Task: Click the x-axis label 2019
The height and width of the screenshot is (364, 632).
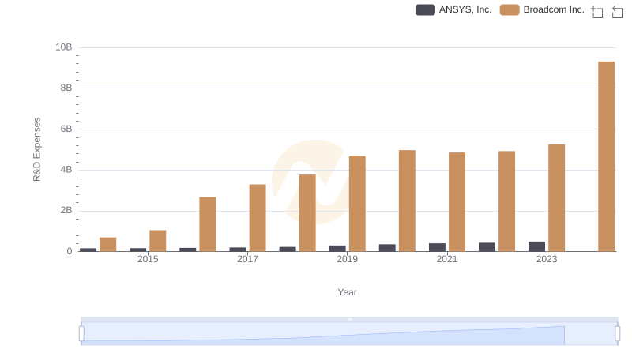Action: (347, 259)
